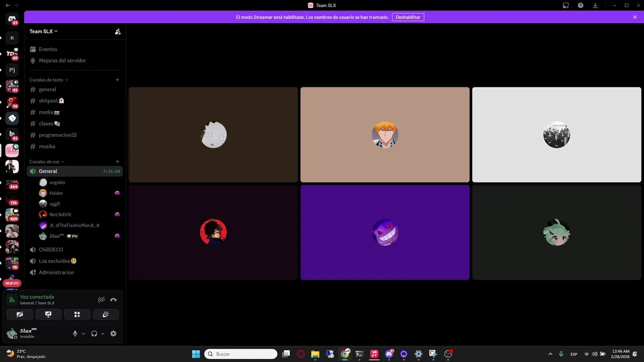Collapse the Canales de texto category
The width and height of the screenshot is (644, 362).
coord(49,80)
